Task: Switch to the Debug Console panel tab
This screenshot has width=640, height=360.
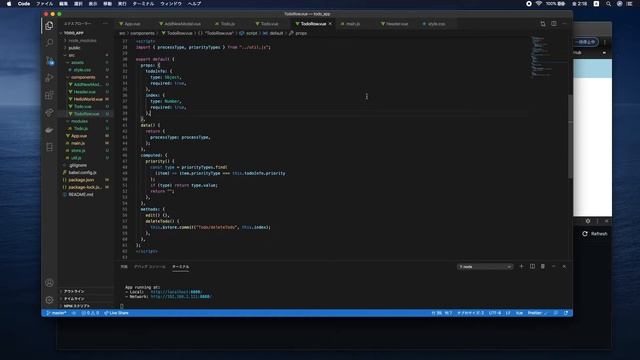Action: [x=150, y=267]
